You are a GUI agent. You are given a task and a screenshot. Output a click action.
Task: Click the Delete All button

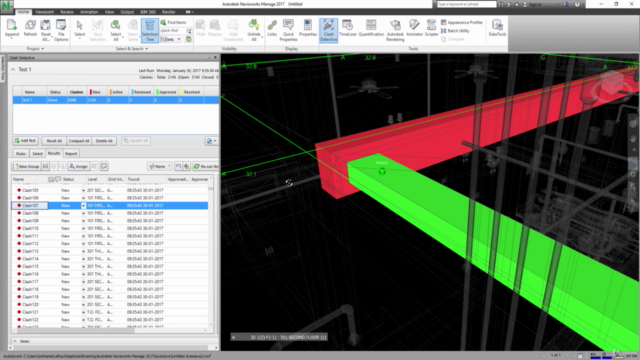point(104,141)
